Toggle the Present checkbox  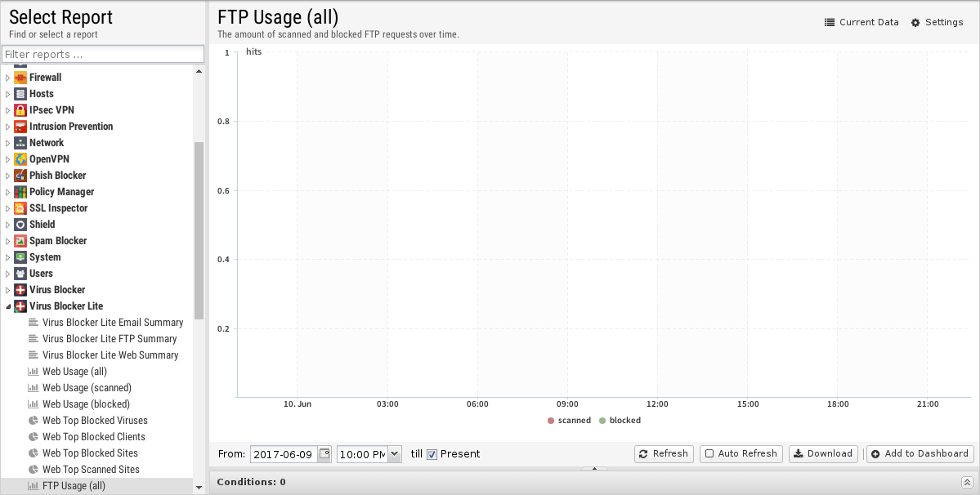432,454
